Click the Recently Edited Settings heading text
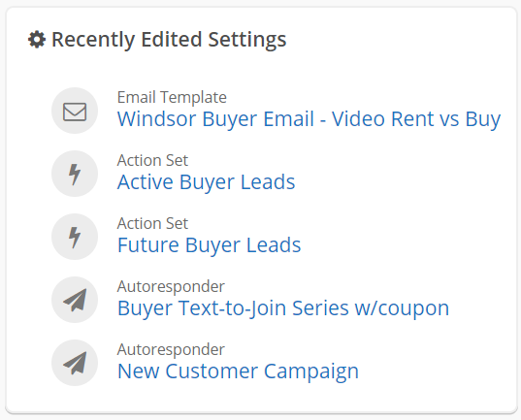This screenshot has width=521, height=420. (x=169, y=40)
